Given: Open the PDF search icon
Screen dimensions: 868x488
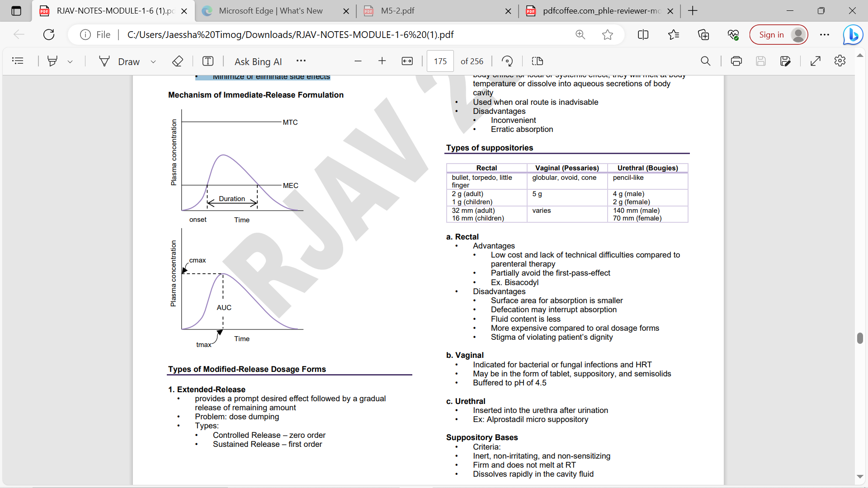Looking at the screenshot, I should pos(705,61).
